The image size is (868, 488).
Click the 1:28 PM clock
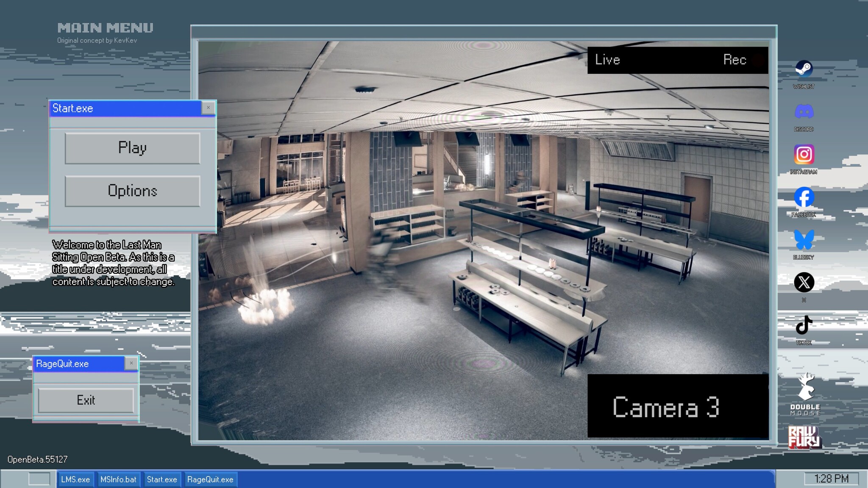[831, 479]
